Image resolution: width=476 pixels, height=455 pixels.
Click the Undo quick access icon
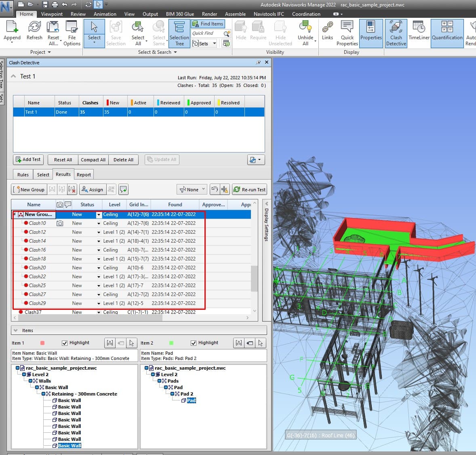[65, 4]
